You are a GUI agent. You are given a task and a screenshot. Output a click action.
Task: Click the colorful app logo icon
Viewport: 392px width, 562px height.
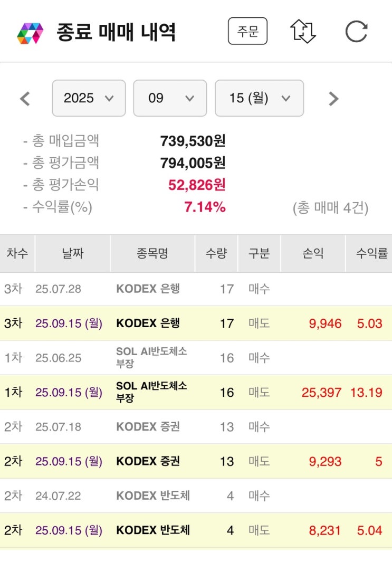pos(30,33)
